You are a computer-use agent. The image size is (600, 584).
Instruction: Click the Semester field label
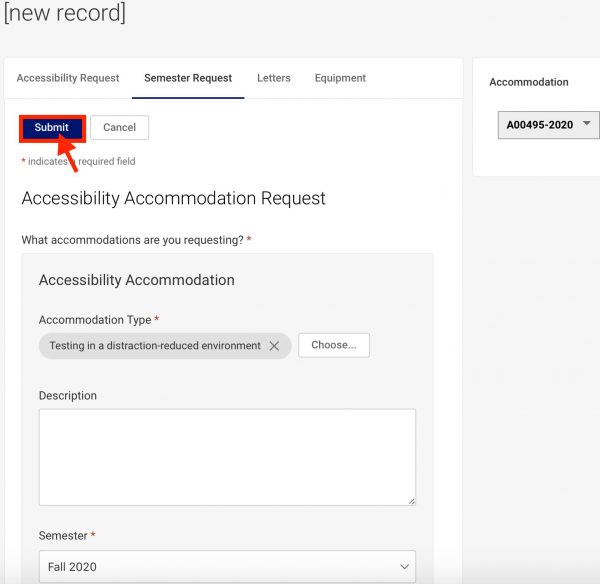pos(63,535)
